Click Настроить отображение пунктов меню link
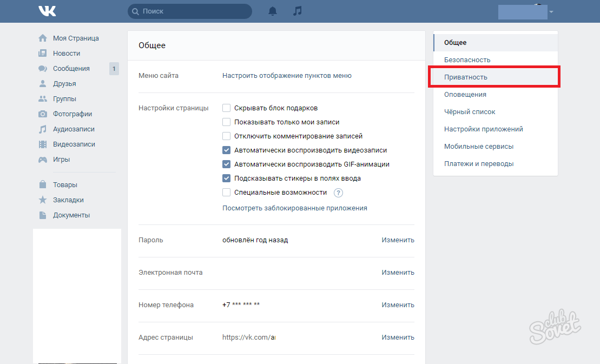This screenshot has height=364, width=600. pos(287,76)
